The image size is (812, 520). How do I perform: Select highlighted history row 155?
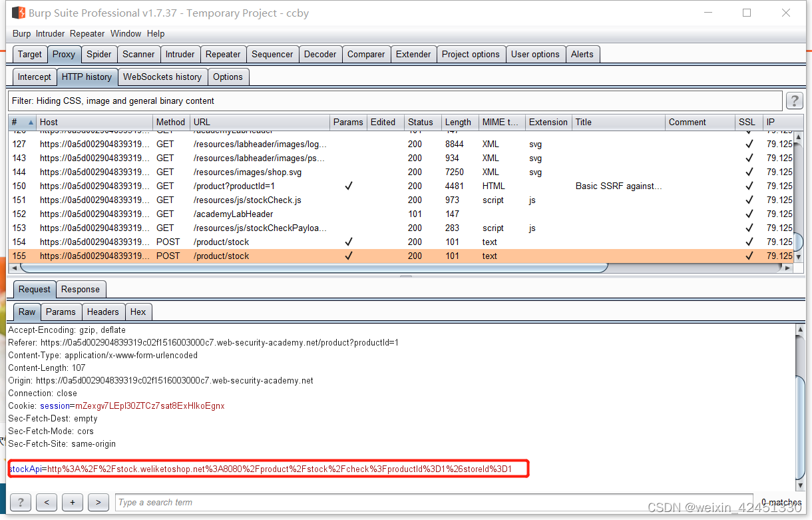400,256
